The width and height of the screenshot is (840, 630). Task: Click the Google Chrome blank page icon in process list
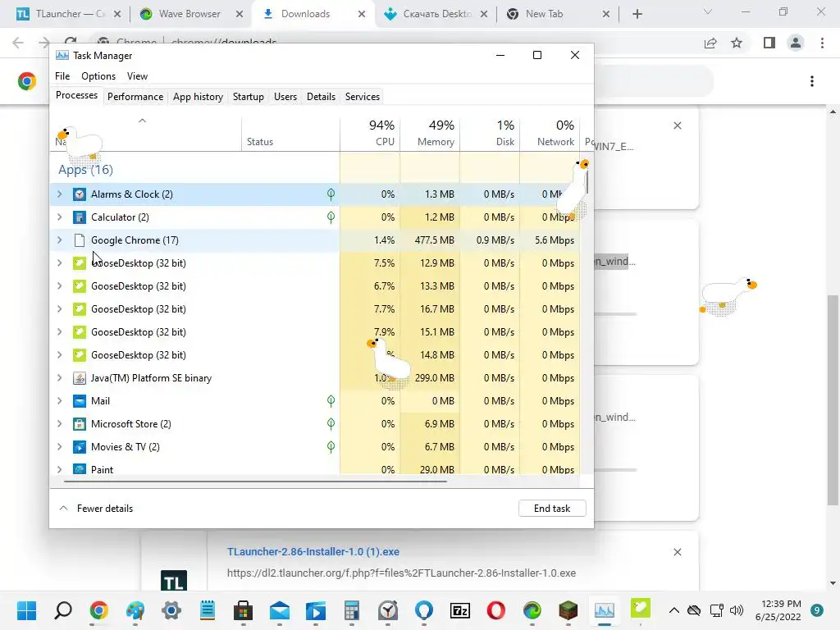pyautogui.click(x=80, y=240)
